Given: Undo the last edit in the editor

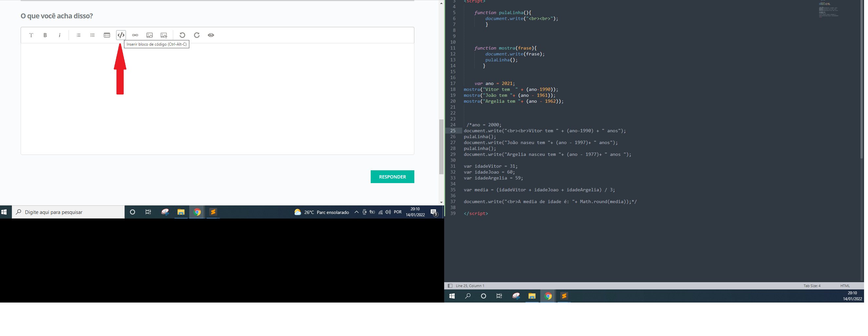Looking at the screenshot, I should (182, 35).
